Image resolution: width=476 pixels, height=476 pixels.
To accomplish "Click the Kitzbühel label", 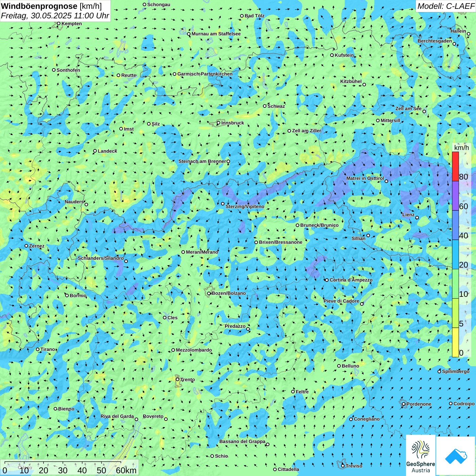I will click(x=351, y=81).
